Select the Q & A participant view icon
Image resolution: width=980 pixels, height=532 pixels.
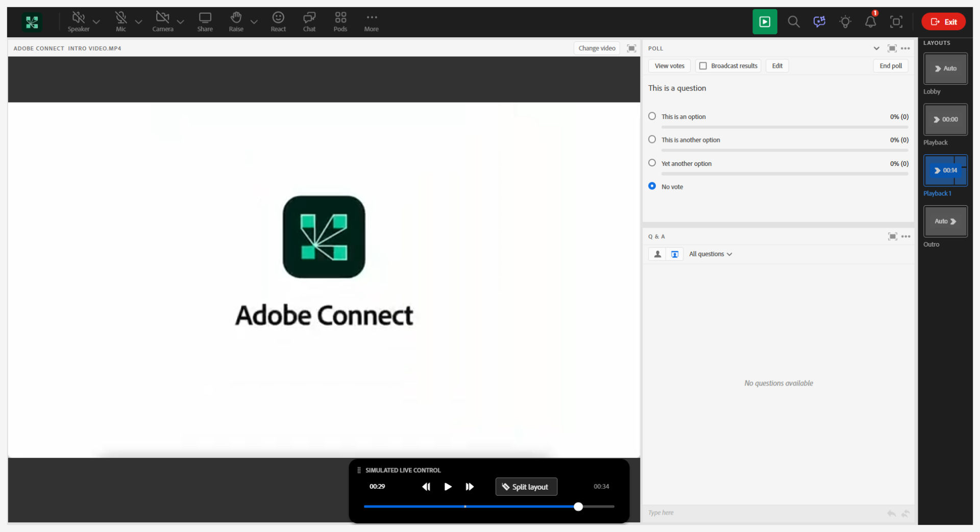click(657, 254)
